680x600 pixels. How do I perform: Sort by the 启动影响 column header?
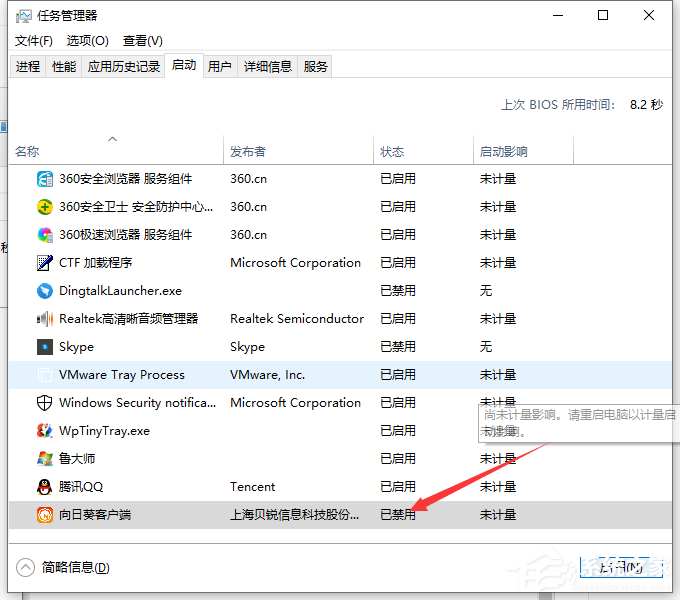[x=523, y=150]
